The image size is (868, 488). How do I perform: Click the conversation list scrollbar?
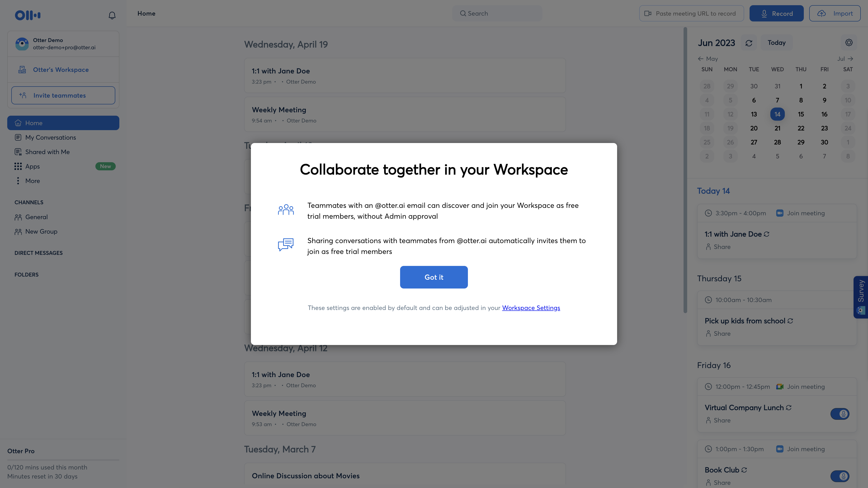coord(685,170)
